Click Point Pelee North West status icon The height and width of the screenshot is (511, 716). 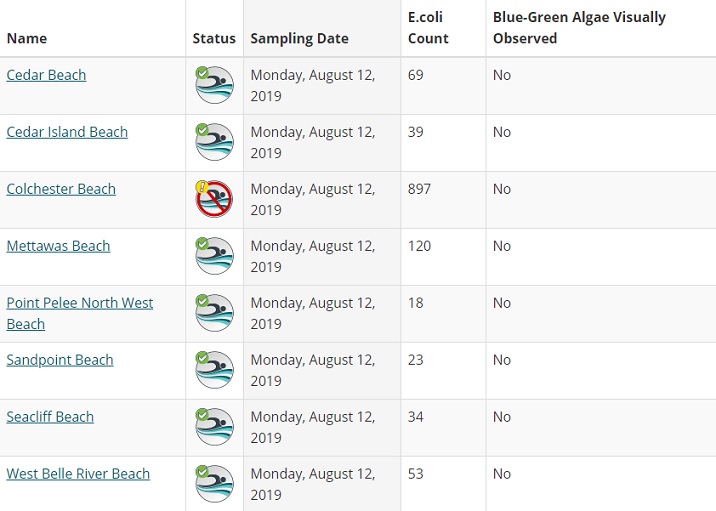coord(214,313)
